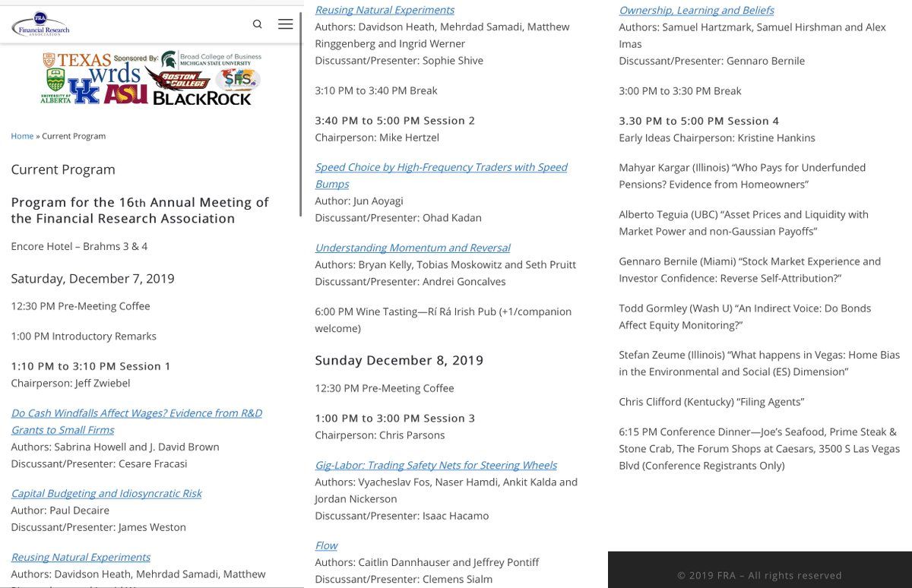Click the Boston College eagle logo

pyautogui.click(x=179, y=79)
